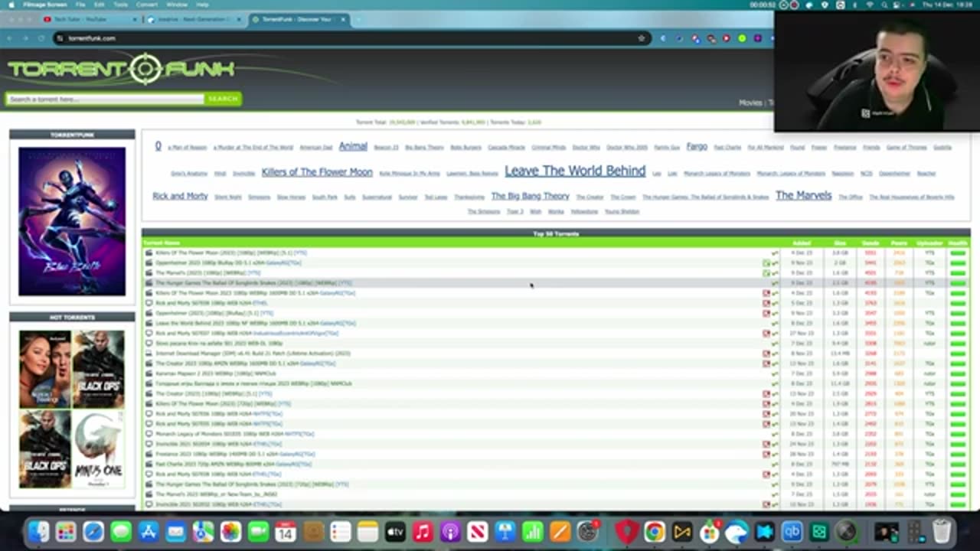The width and height of the screenshot is (980, 551).
Task: Open Podcasts from the Dock
Action: tap(450, 531)
